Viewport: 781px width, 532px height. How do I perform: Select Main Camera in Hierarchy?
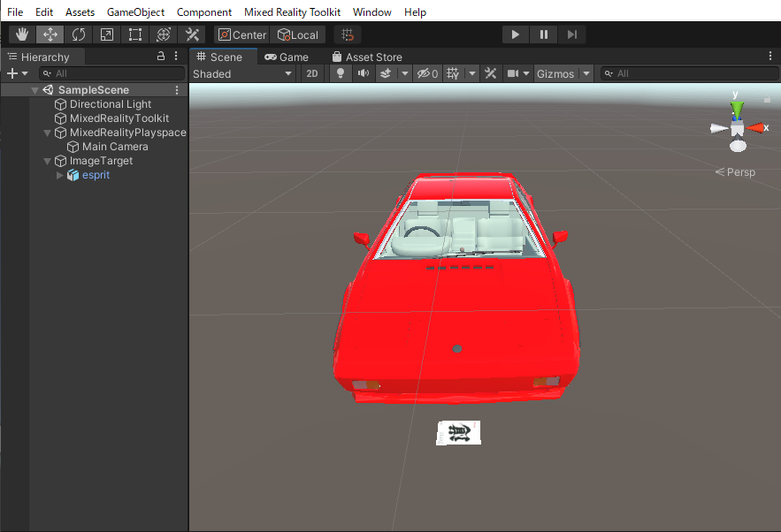(x=115, y=147)
